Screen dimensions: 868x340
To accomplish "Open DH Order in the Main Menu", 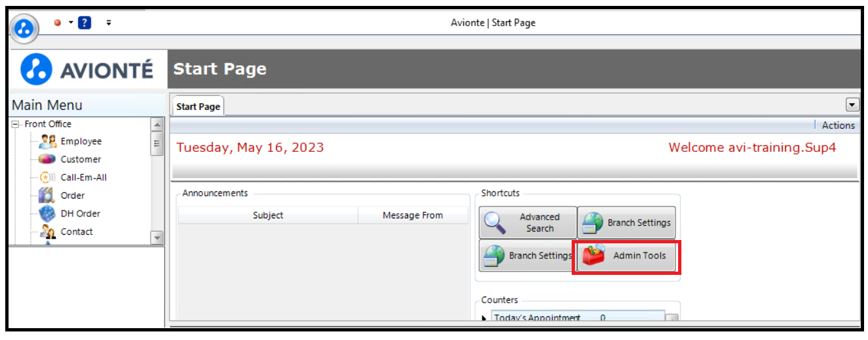I will pos(81,214).
